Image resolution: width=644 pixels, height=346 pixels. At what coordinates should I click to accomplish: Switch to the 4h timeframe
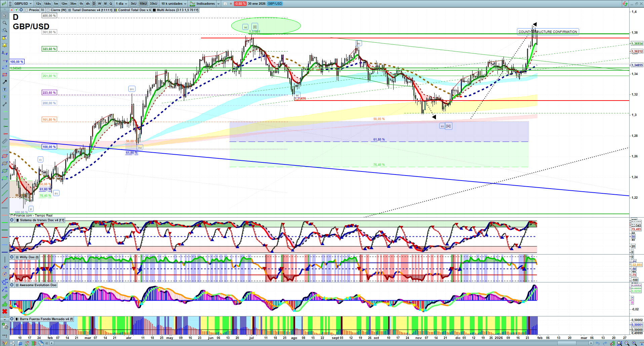coord(88,4)
